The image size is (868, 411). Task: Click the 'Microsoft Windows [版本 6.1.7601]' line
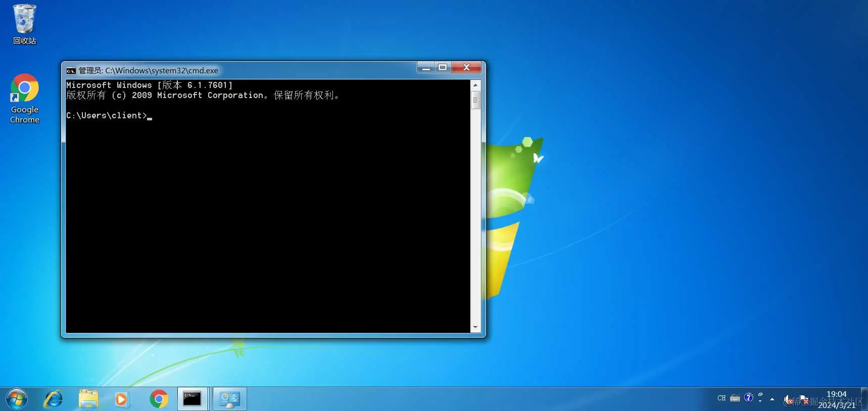tap(150, 85)
